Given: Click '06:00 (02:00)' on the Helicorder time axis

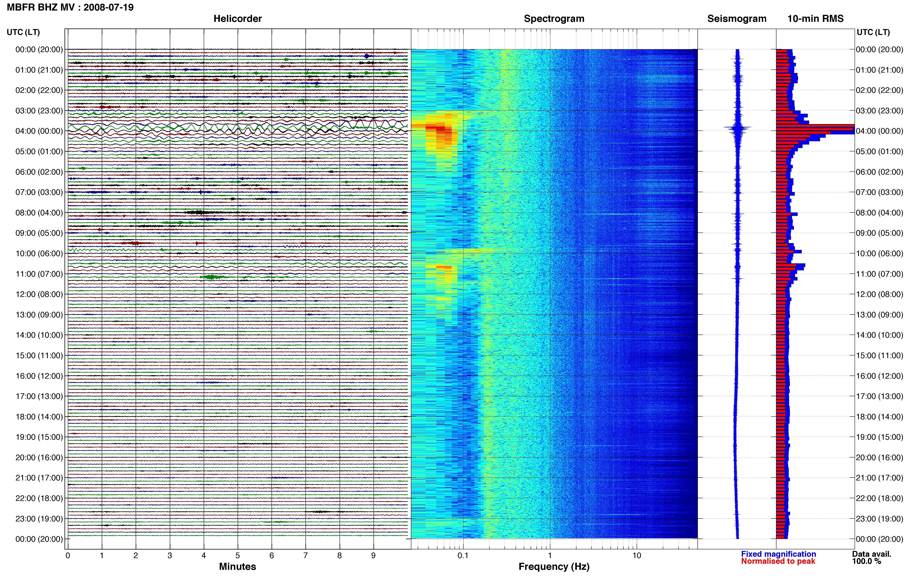Looking at the screenshot, I should [x=39, y=172].
